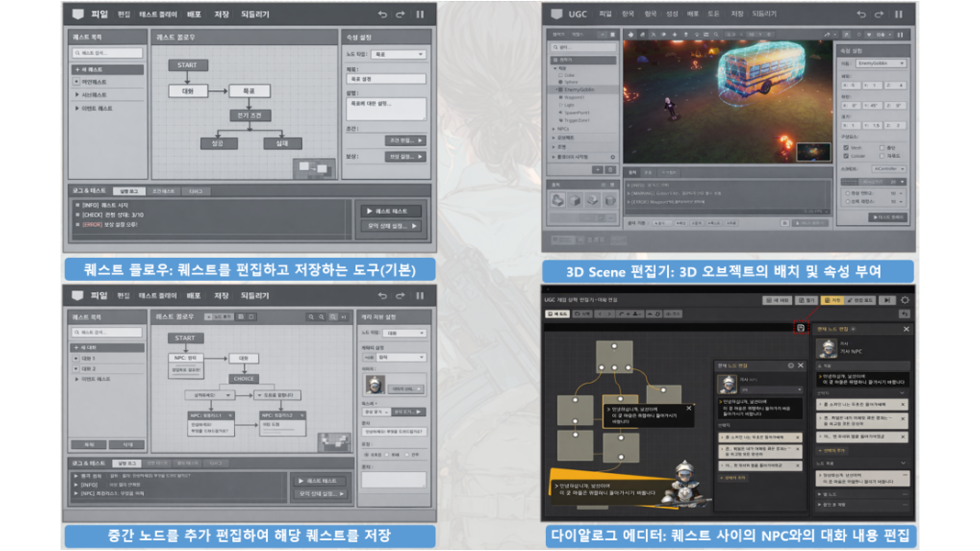Click the red-highlighted save icon in dialogue editor
980x551 pixels.
pos(801,328)
